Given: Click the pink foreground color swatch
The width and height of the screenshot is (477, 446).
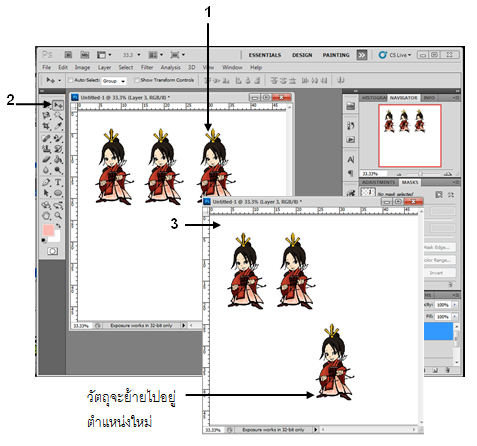Looking at the screenshot, I should click(48, 230).
